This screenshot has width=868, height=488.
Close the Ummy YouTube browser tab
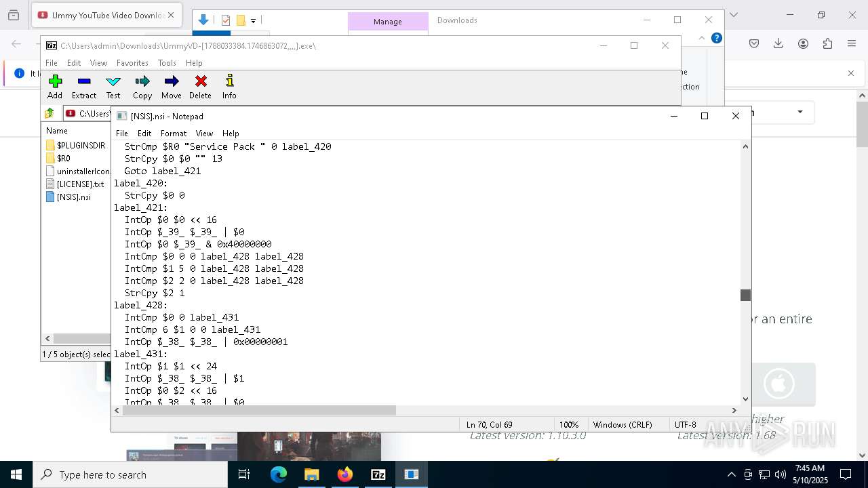pos(171,15)
